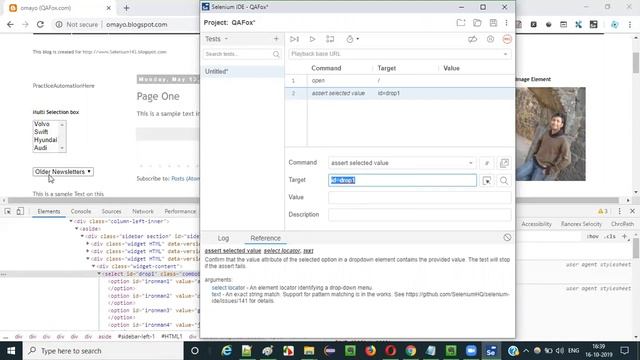Viewport: 640px width, 360px height.
Task: Select Audi in multi selection box
Action: 40,148
